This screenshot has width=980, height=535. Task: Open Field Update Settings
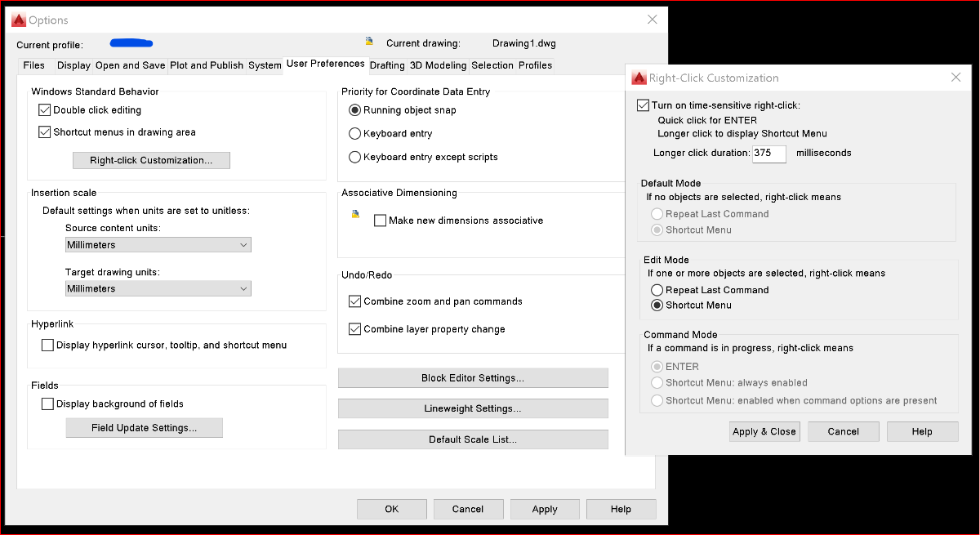[145, 428]
